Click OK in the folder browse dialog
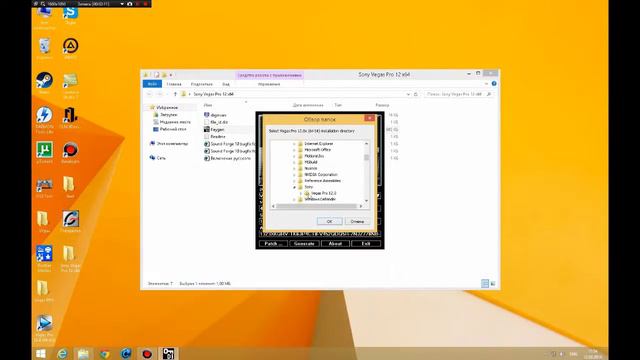 click(329, 221)
